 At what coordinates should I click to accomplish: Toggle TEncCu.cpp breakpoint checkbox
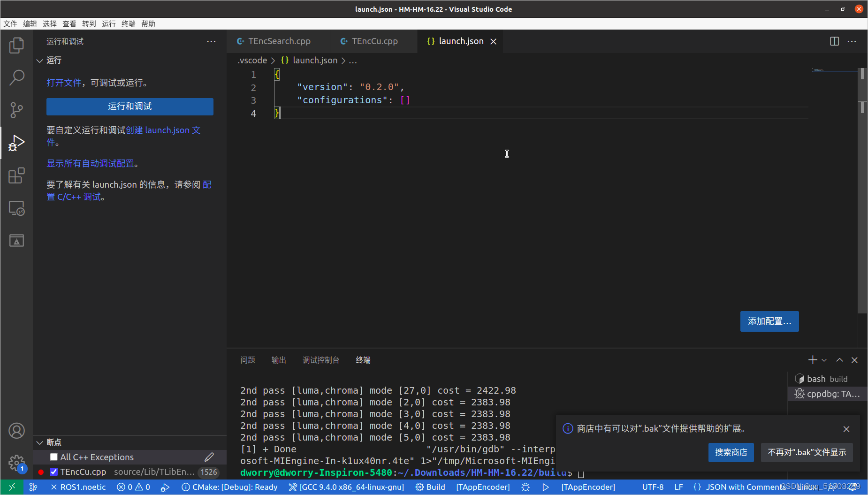(x=53, y=472)
